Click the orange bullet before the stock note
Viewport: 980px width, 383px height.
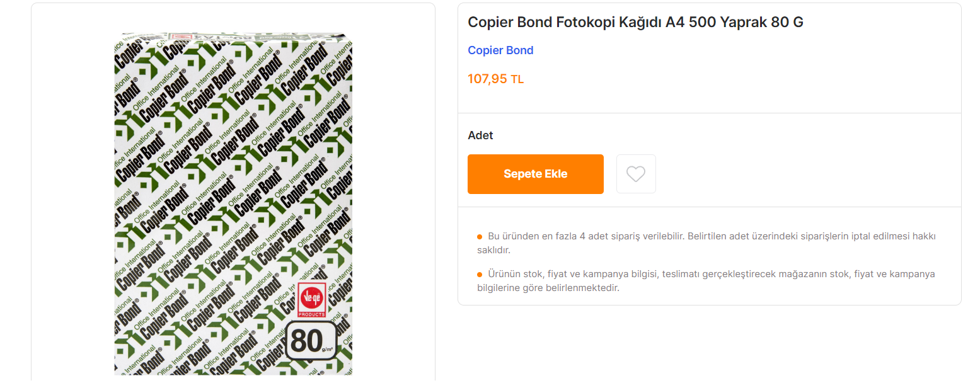tap(480, 275)
